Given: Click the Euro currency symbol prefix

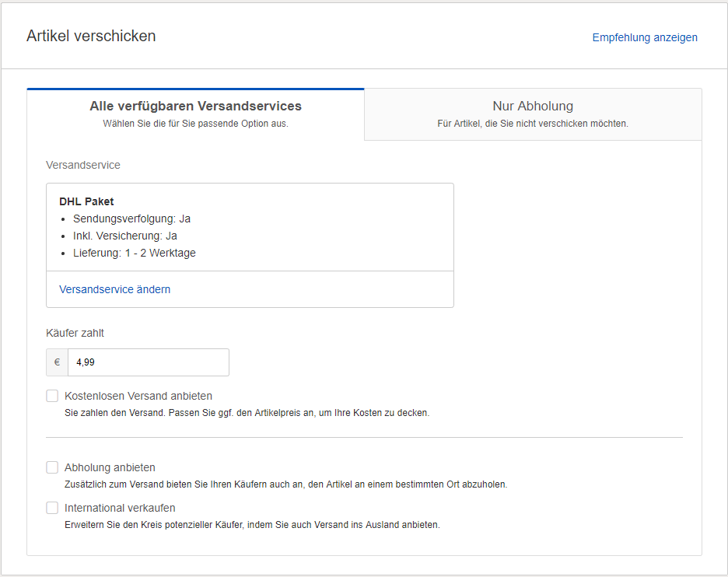Looking at the screenshot, I should click(57, 362).
